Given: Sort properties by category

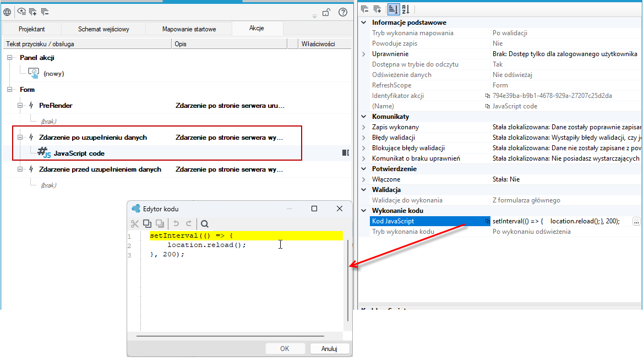Looking at the screenshot, I should tap(393, 9).
